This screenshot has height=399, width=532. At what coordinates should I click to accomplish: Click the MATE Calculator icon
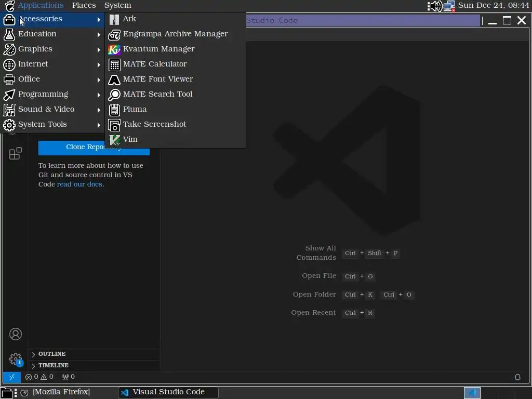click(114, 64)
